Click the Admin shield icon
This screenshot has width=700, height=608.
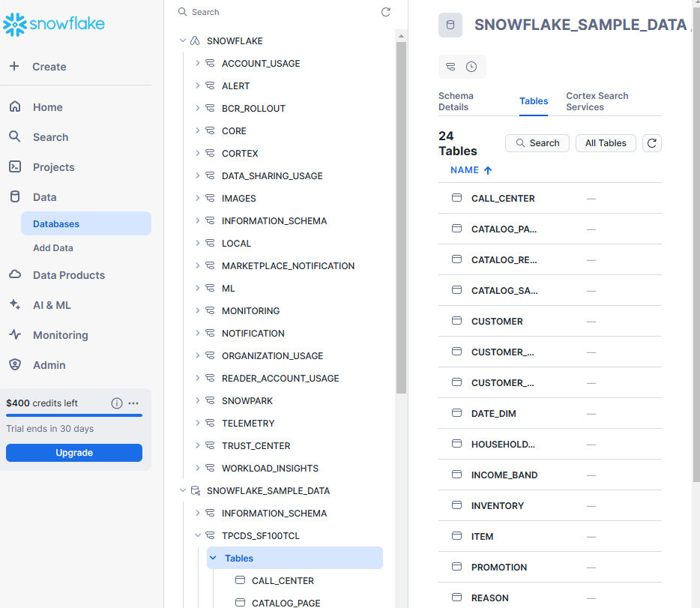click(15, 364)
